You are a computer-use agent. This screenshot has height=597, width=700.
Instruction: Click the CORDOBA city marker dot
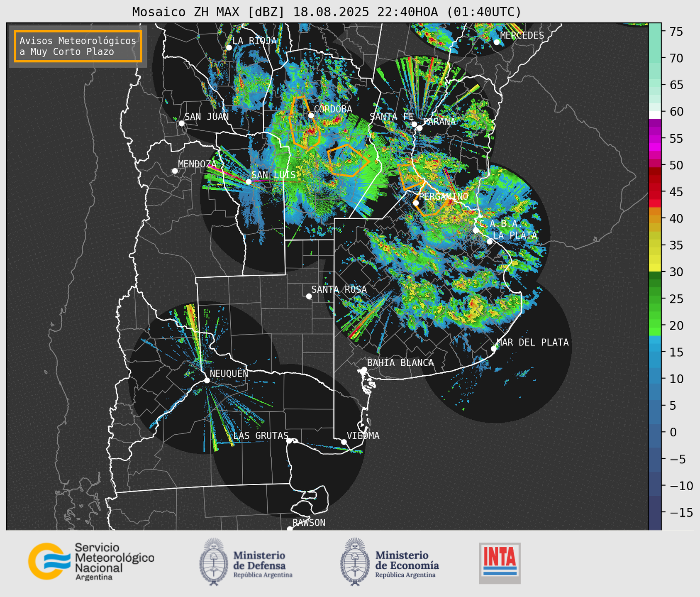tap(311, 115)
